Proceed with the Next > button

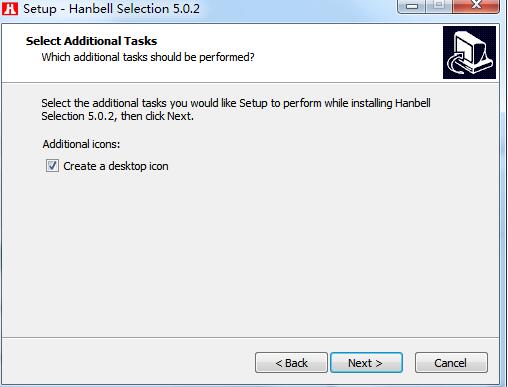click(366, 363)
